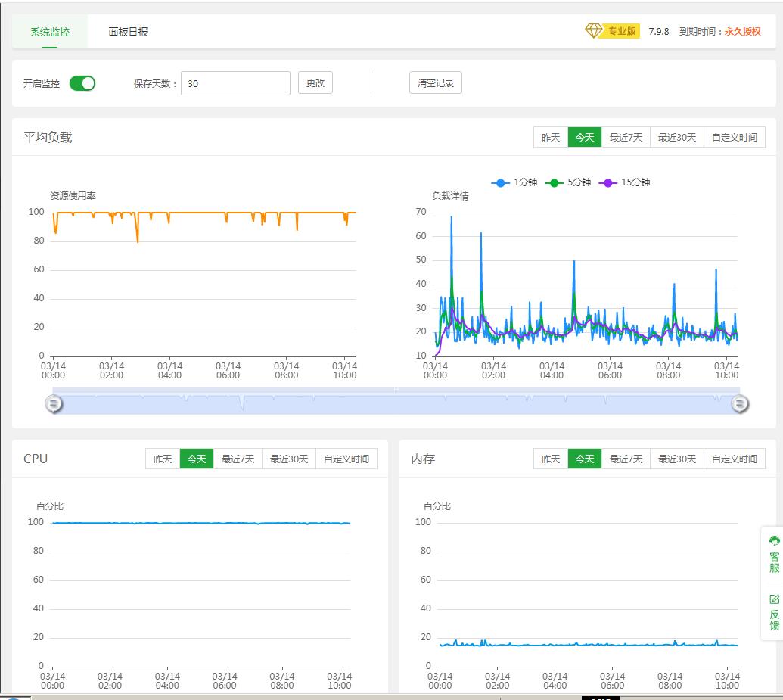Click the 内存 section heading
The width and height of the screenshot is (783, 700).
tap(423, 459)
